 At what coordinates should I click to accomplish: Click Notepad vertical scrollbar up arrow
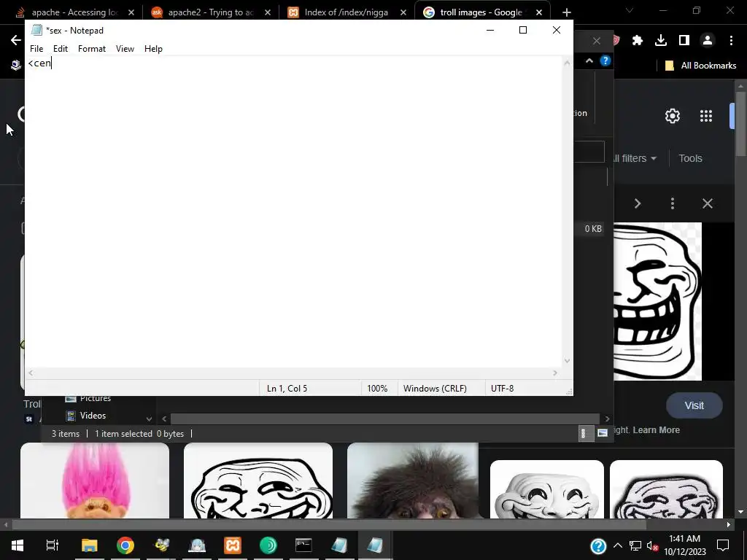(567, 63)
